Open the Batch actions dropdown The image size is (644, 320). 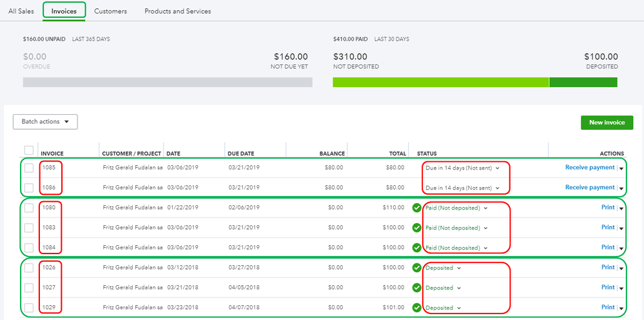click(45, 122)
